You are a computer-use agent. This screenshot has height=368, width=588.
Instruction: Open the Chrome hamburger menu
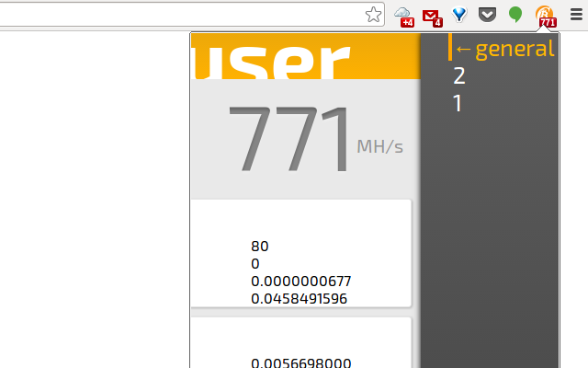[576, 15]
